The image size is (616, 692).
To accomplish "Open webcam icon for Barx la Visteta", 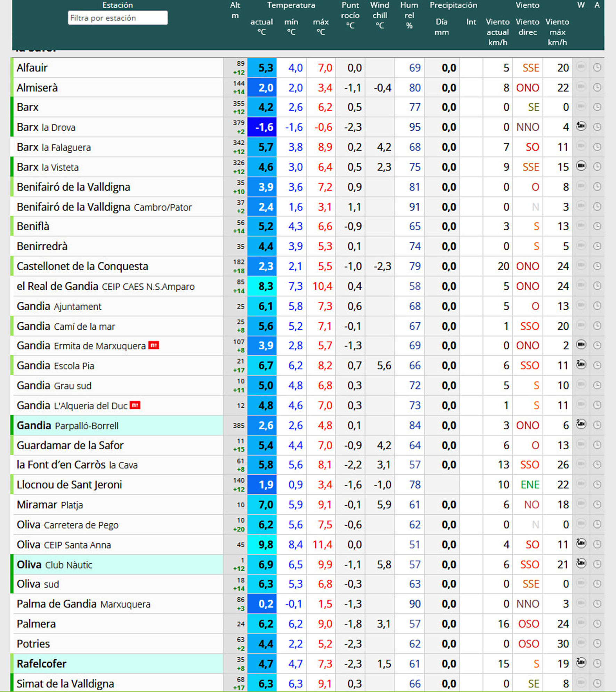I will pos(581,166).
